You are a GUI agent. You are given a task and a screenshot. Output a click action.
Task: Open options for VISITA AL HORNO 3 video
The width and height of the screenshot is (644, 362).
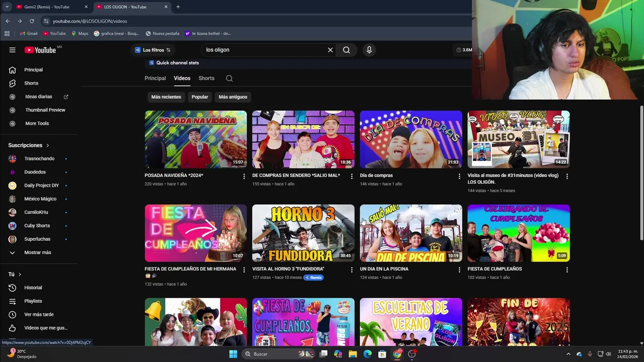352,270
